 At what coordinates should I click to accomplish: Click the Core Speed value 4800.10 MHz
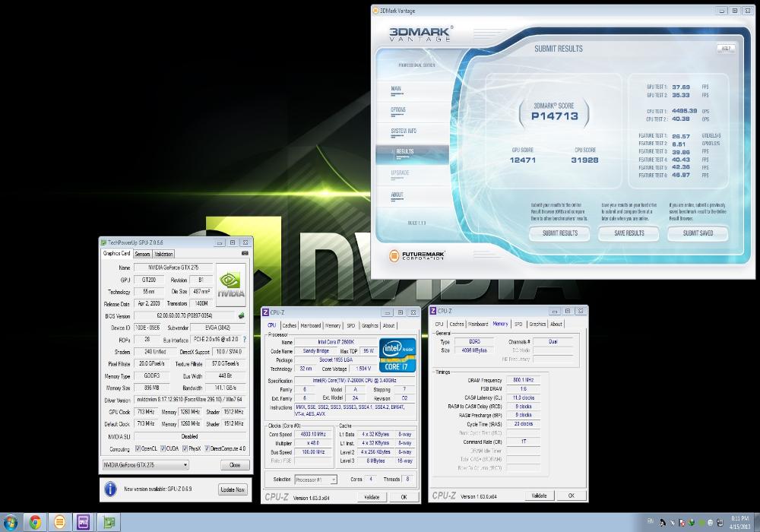pyautogui.click(x=313, y=435)
